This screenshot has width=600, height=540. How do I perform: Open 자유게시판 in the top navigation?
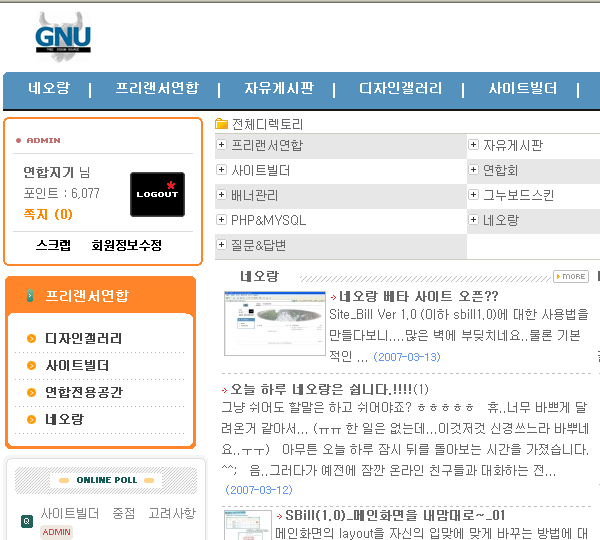point(278,89)
